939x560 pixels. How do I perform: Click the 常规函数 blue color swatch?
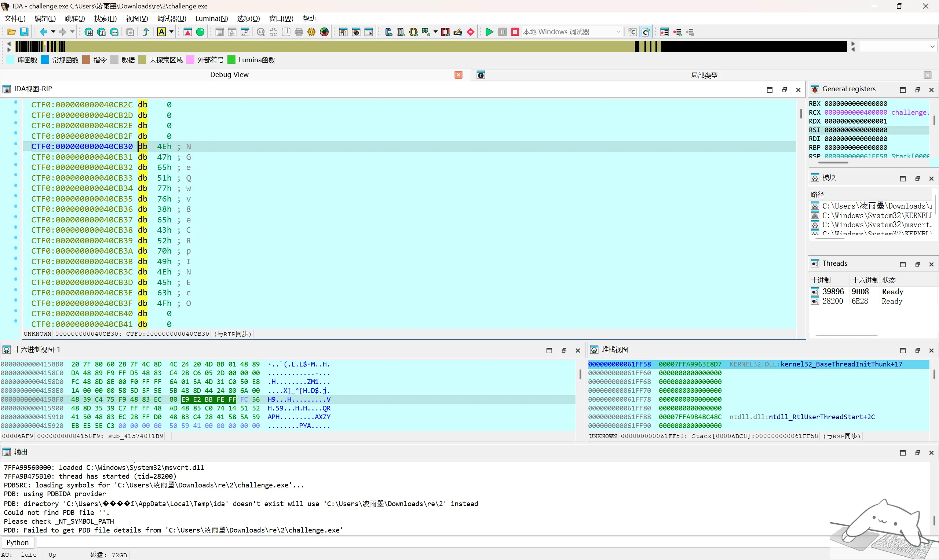(x=45, y=60)
